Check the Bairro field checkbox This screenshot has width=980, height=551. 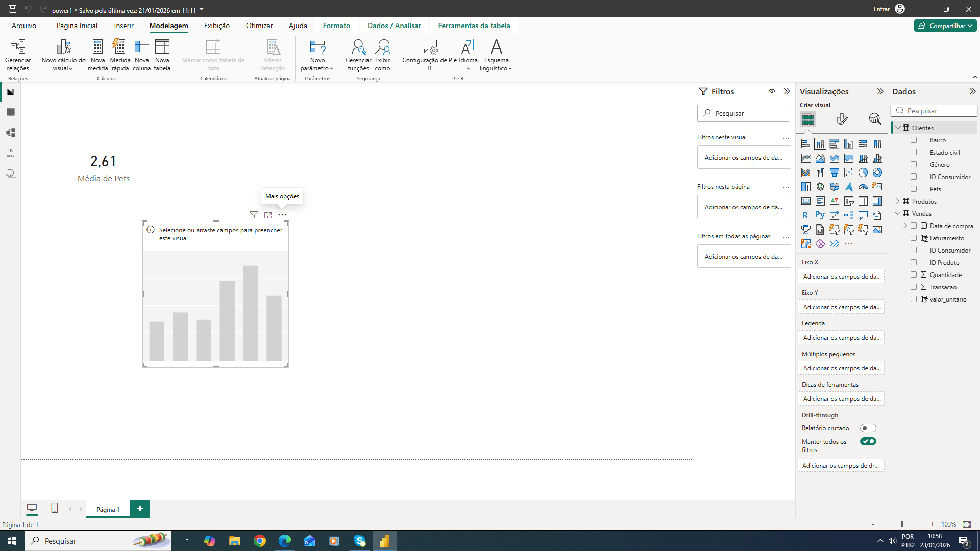click(914, 140)
